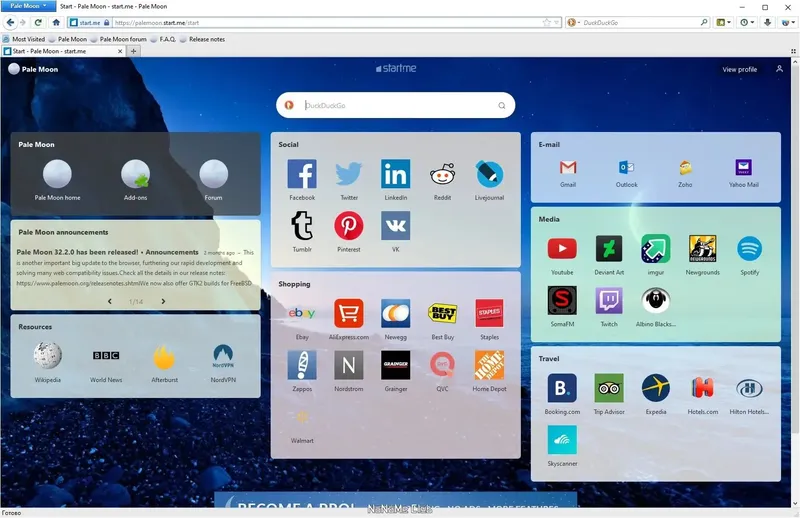Open the Pale Moon Add-ons shortcut
The image size is (800, 518).
135,174
